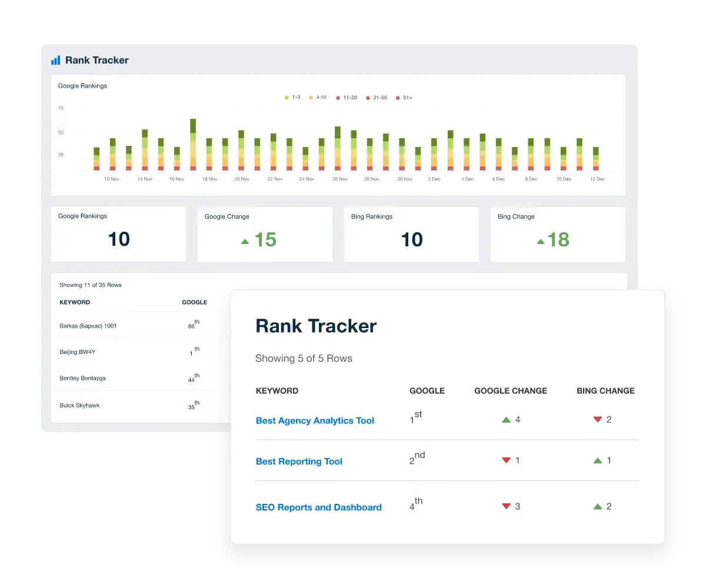Open the SEO Reports and Dashboard keyword link
Viewport: 706px width, 588px height.
pos(319,507)
